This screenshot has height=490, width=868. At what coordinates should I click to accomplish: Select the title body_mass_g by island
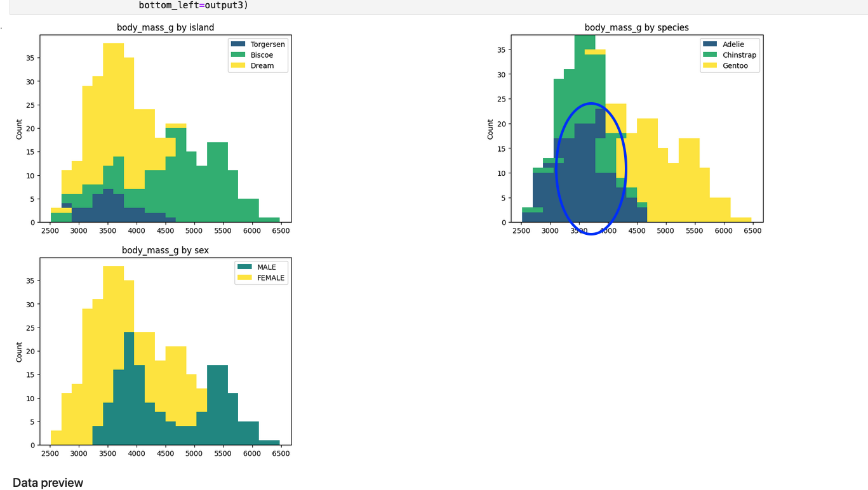[166, 27]
